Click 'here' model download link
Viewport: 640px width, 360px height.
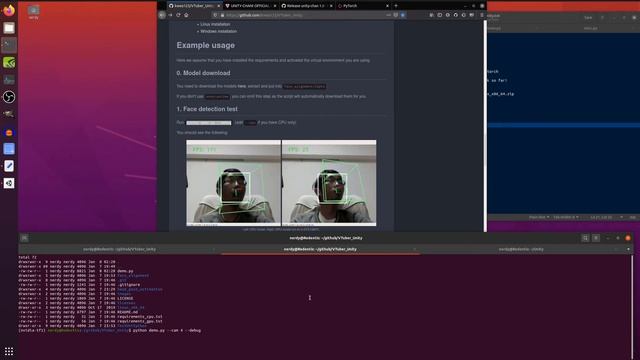point(242,86)
